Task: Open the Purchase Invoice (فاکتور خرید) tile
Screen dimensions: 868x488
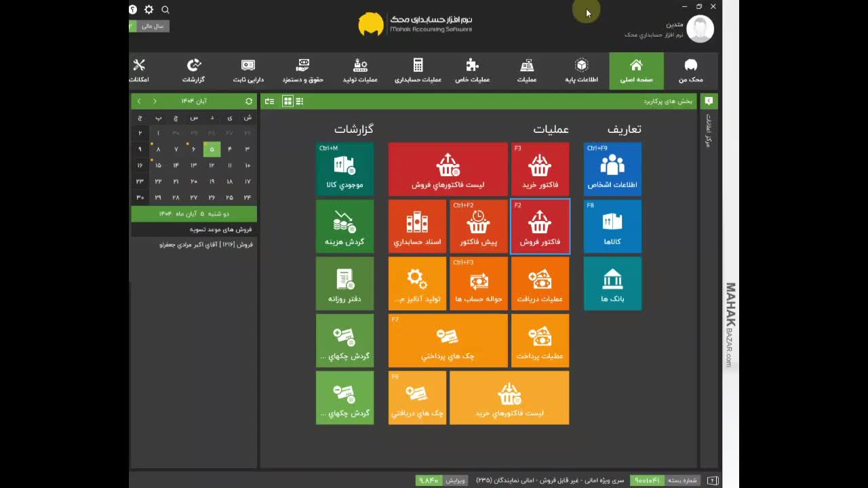Action: tap(540, 169)
